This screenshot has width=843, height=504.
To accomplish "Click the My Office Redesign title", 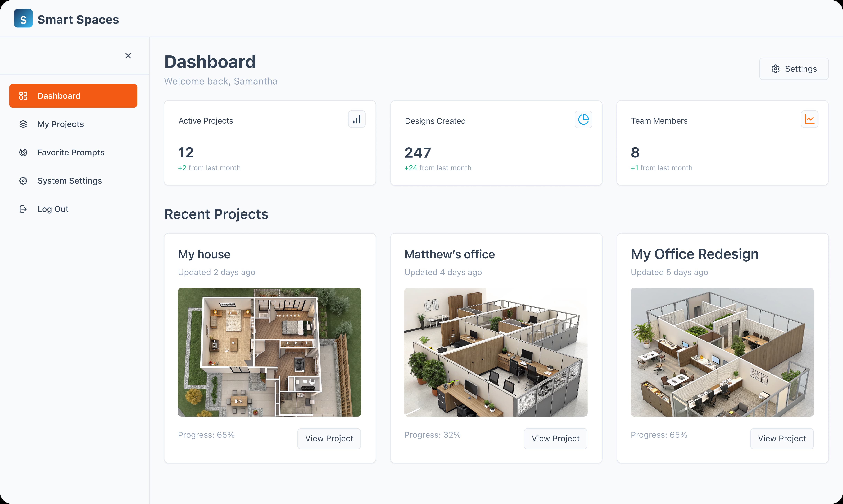I will click(x=695, y=254).
